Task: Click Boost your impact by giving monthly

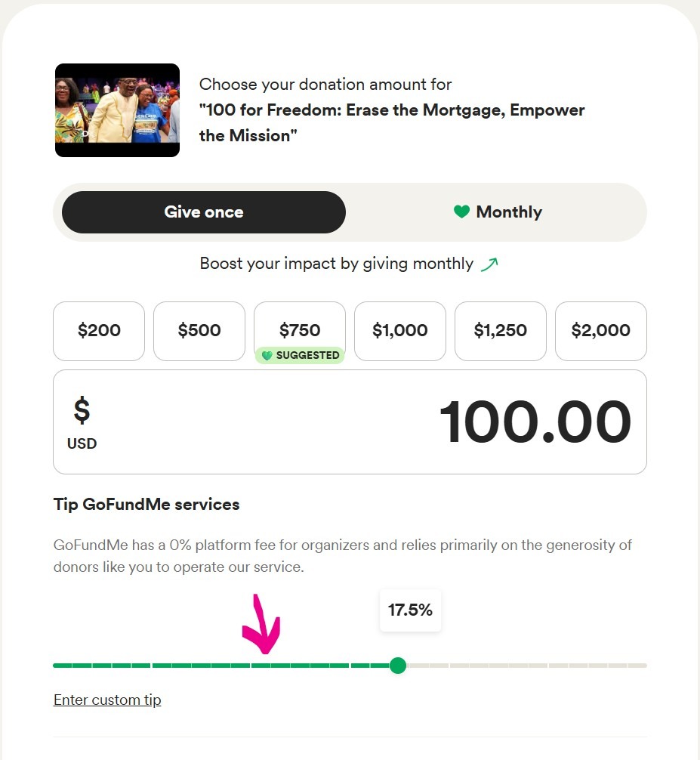Action: point(337,264)
